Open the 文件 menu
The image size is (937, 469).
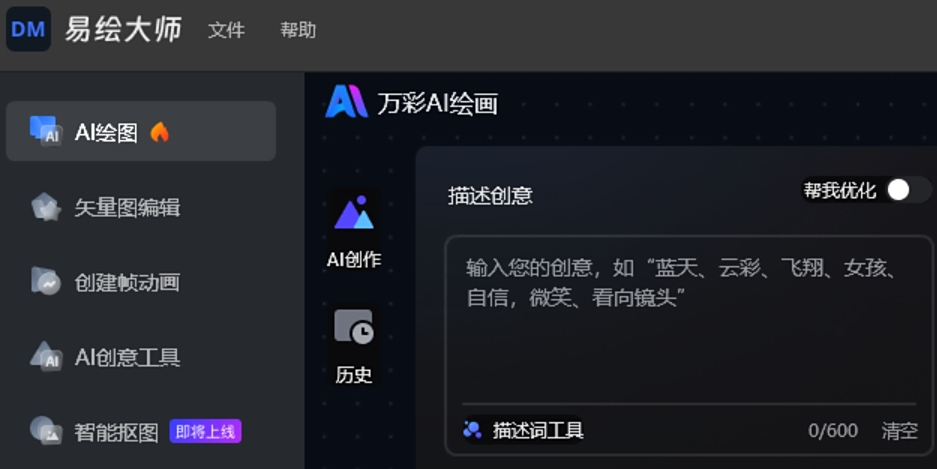tap(226, 30)
